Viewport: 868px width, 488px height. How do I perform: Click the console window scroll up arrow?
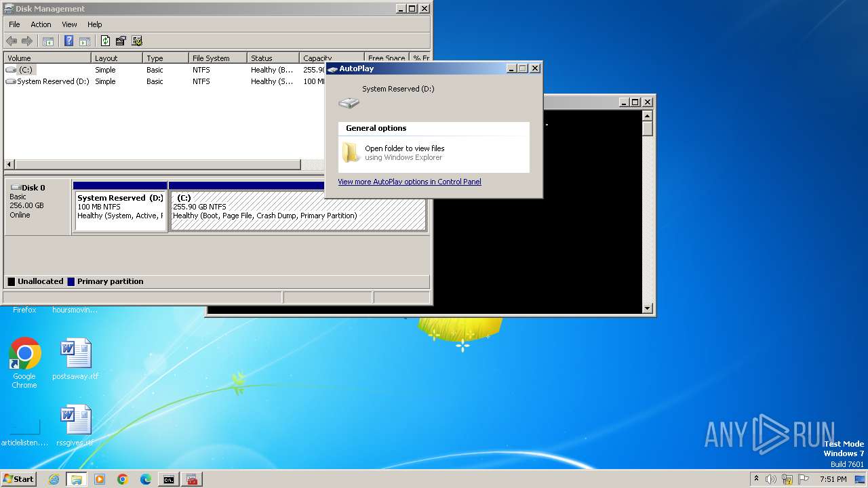[x=648, y=115]
